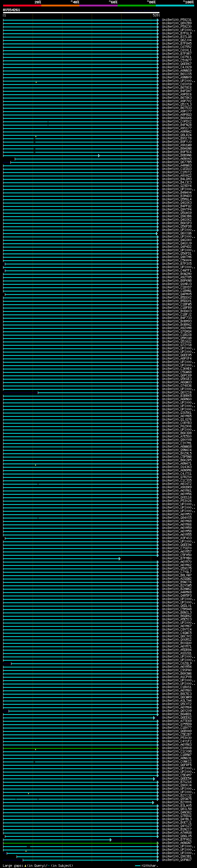Screen dimensions: 197x868
Task: Click label UniRef100_Q7RDU2
Action: pyautogui.click(x=176, y=816)
